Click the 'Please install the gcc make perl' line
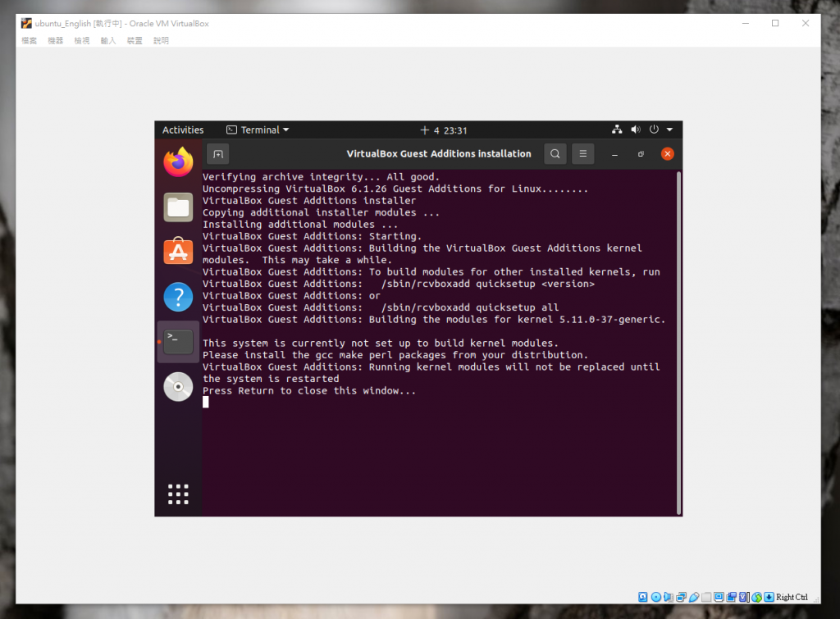840x619 pixels. coord(395,355)
